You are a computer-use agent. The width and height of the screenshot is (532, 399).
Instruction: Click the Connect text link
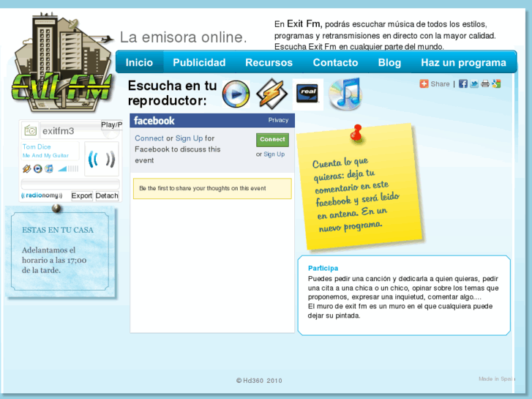(x=149, y=138)
